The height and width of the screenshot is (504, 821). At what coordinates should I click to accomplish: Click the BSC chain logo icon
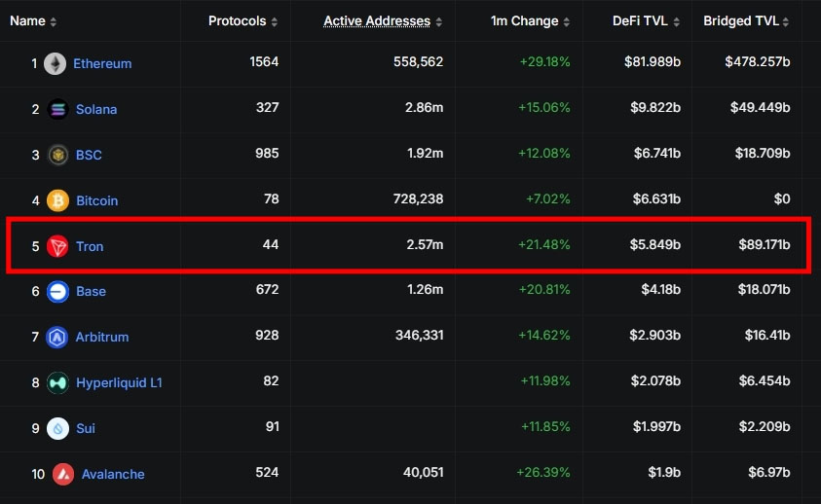(x=57, y=155)
